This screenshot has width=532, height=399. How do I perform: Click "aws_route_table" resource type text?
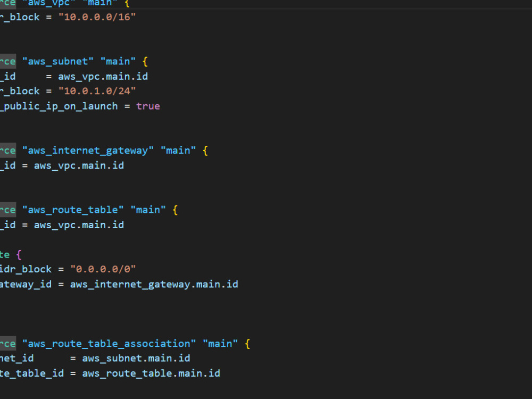[73, 210]
